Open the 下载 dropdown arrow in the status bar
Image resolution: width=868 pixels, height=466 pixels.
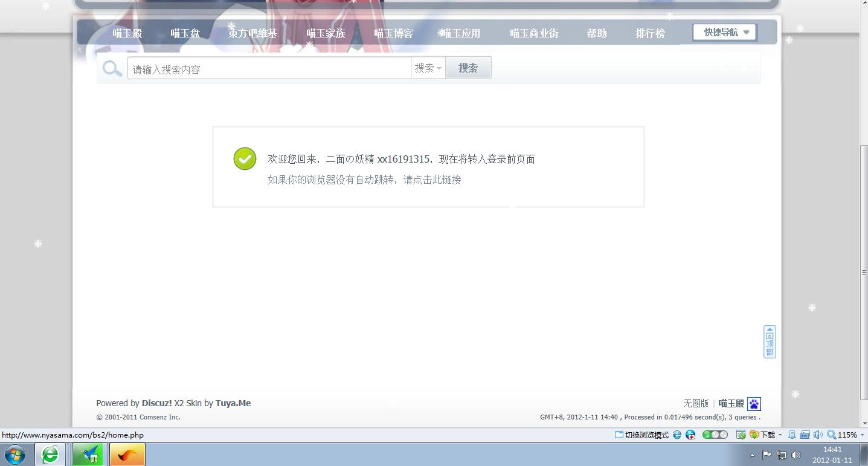point(779,435)
